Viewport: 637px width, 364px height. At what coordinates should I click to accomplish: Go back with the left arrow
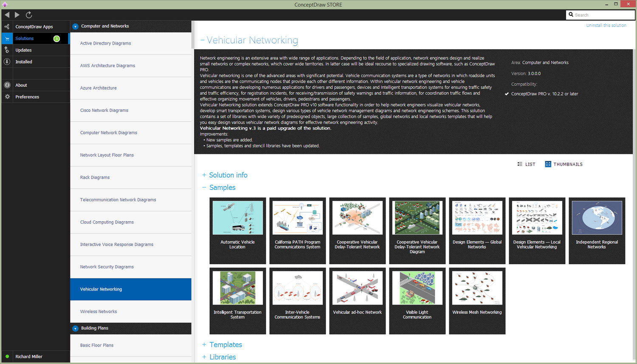(7, 15)
